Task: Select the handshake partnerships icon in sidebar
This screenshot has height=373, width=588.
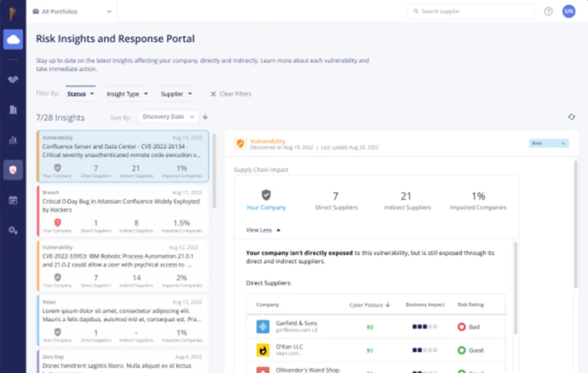Action: [13, 80]
